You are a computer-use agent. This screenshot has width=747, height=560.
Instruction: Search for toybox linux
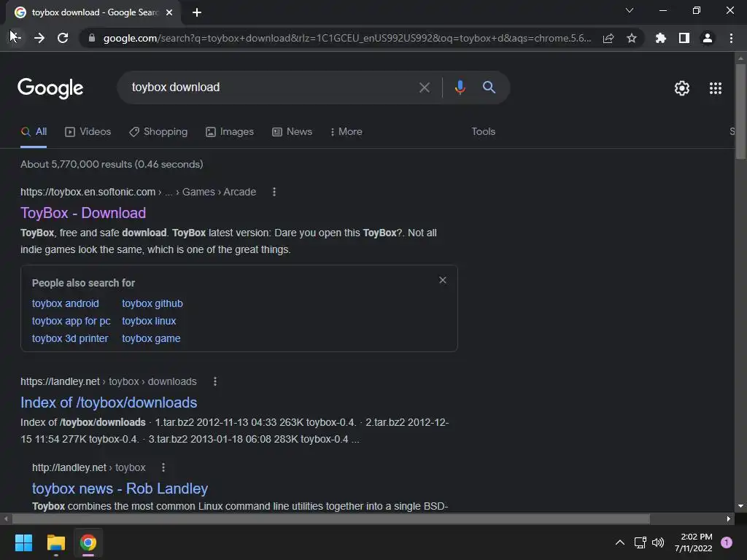click(149, 322)
